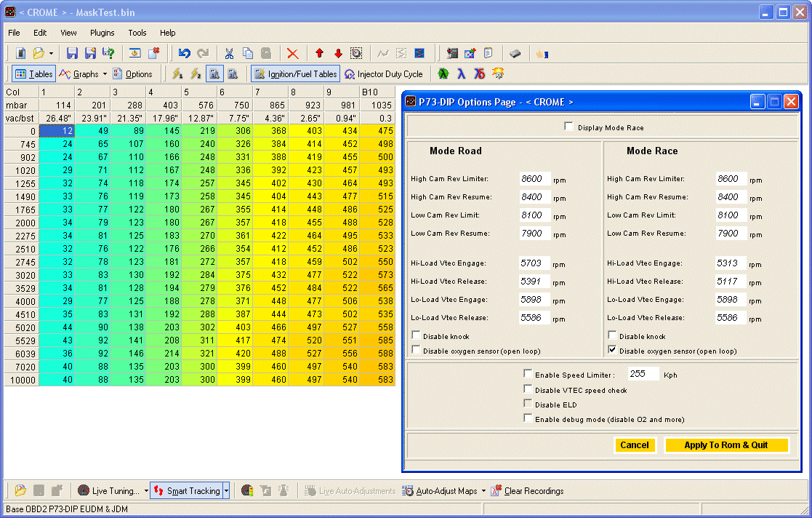Screen dimensions: 812x518
Task: Click the Open folder icon
Action: (39, 53)
